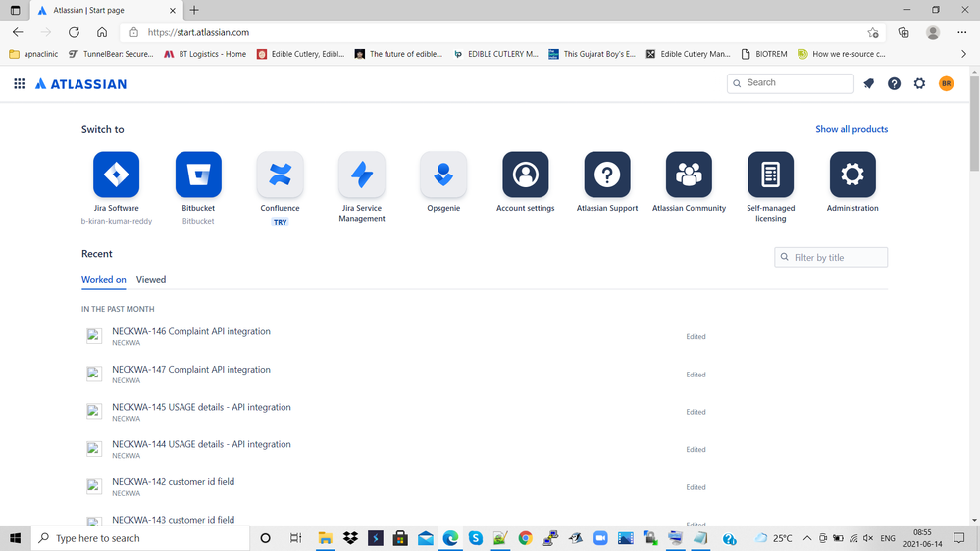The height and width of the screenshot is (551, 980).
Task: Open browser Settings and more menu
Action: coord(962,32)
